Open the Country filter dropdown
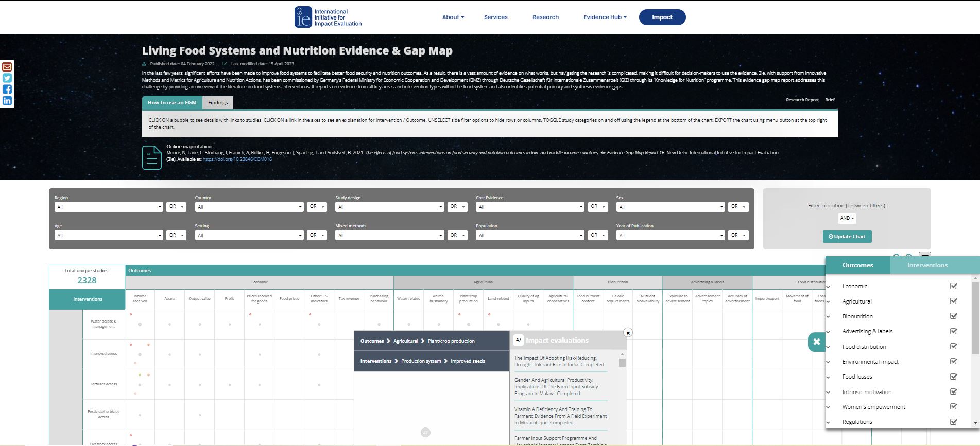This screenshot has width=980, height=446. click(x=249, y=207)
